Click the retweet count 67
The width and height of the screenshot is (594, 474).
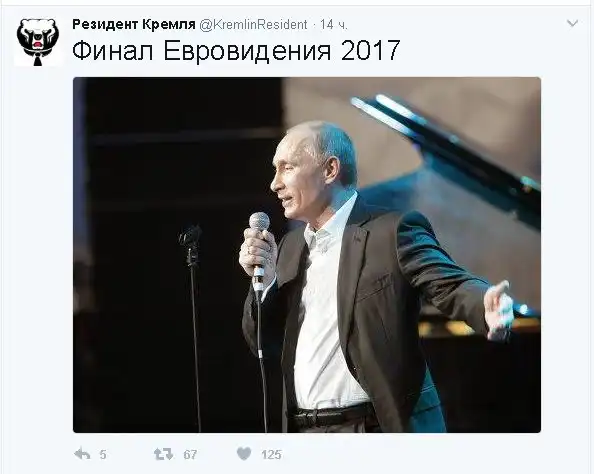(190, 454)
